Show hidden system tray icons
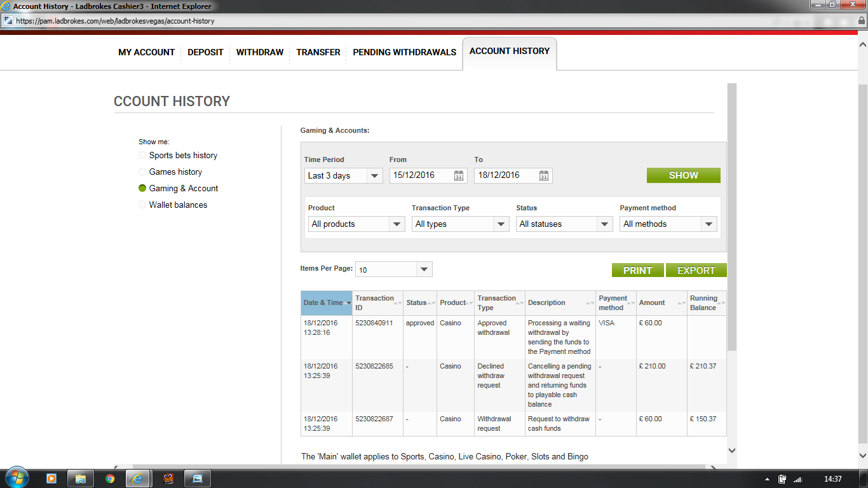 pos(767,479)
